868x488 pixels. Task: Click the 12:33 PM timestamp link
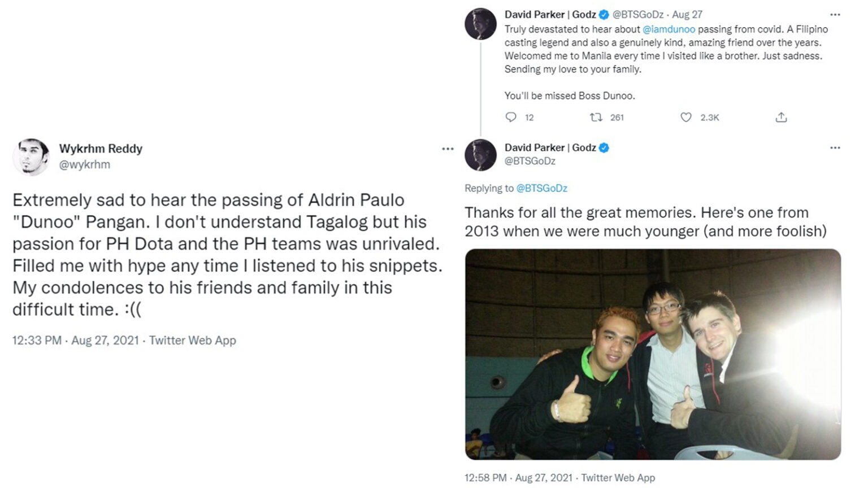click(x=37, y=340)
